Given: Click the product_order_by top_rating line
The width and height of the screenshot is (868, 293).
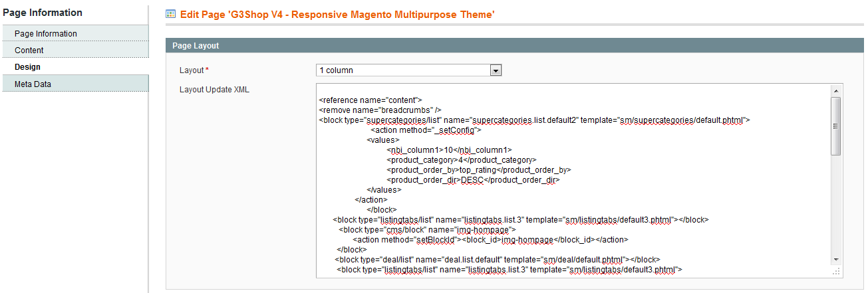Looking at the screenshot, I should click(479, 169).
